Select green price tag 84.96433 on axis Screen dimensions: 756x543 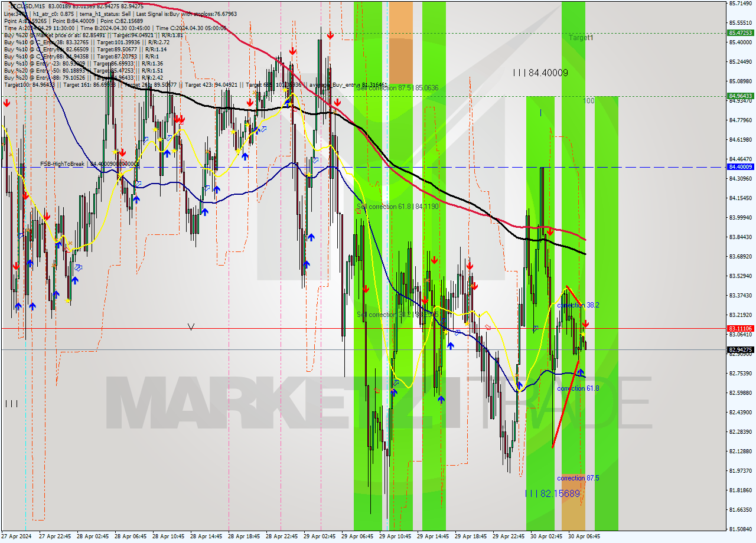tap(740, 96)
